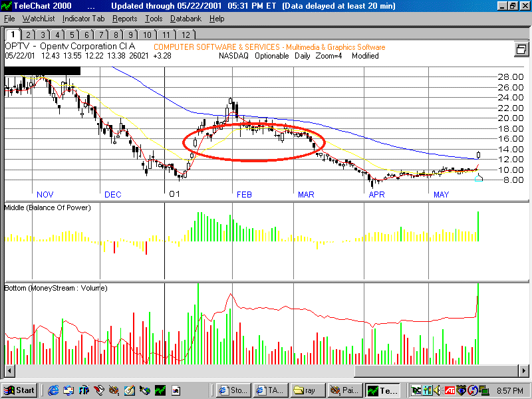Switch to chart tab 8
This screenshot has height=399, width=532.
pyautogui.click(x=116, y=35)
